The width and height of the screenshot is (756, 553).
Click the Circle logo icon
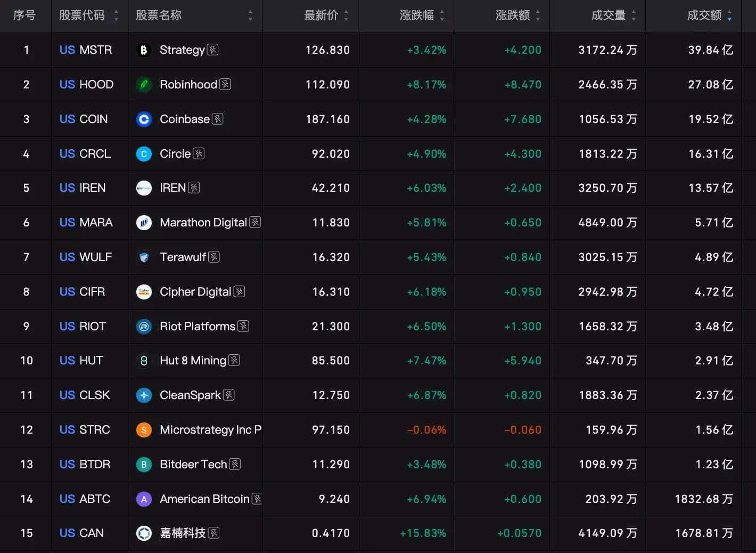(x=144, y=154)
